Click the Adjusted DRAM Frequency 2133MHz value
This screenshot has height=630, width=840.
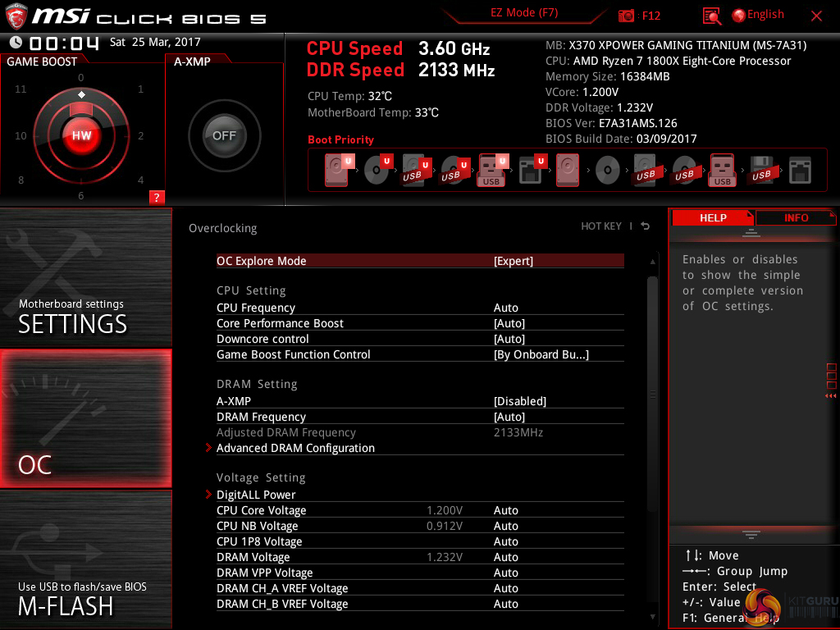[518, 432]
